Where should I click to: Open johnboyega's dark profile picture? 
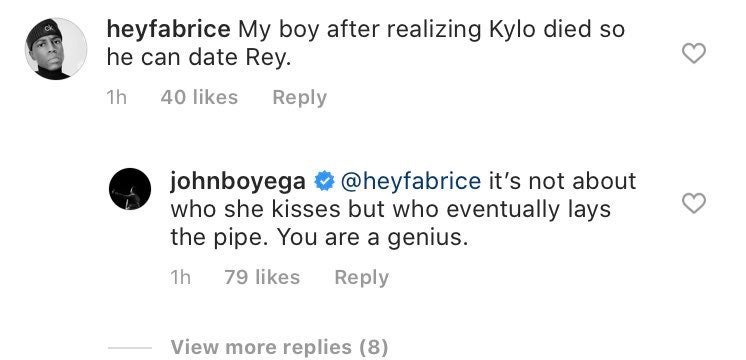[x=130, y=189]
